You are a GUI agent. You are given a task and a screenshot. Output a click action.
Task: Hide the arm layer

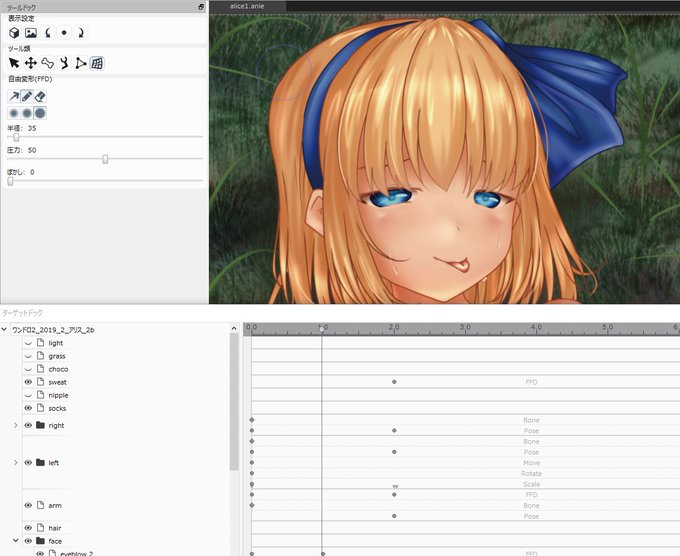(x=28, y=505)
